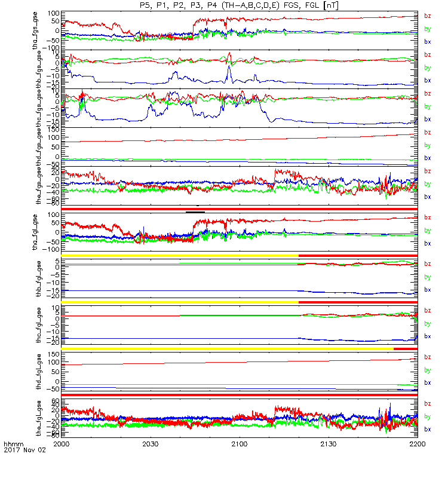Click the red status bar below thd_fgl_gse panel
The height and width of the screenshot is (478, 448).
coord(240,395)
